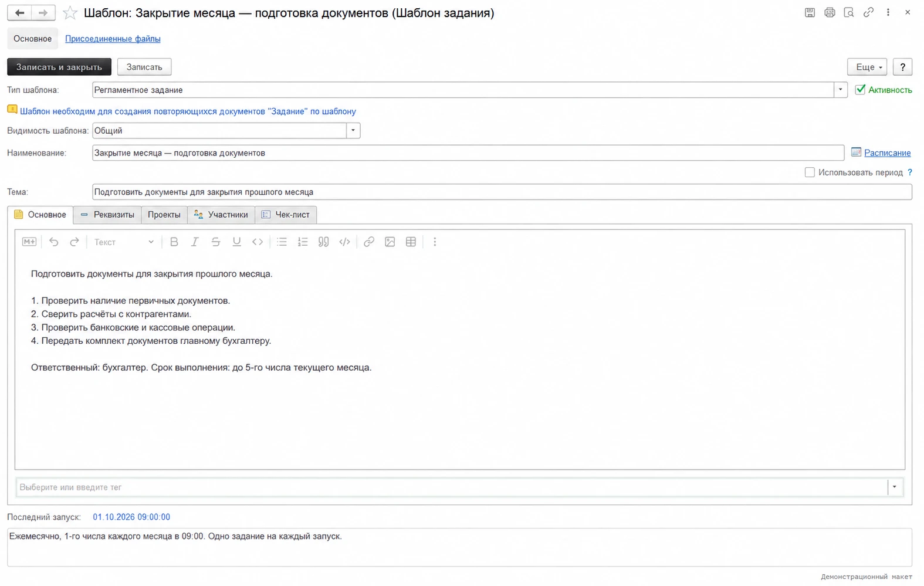Add template to favorites with star icon
924x586 pixels.
coord(70,13)
